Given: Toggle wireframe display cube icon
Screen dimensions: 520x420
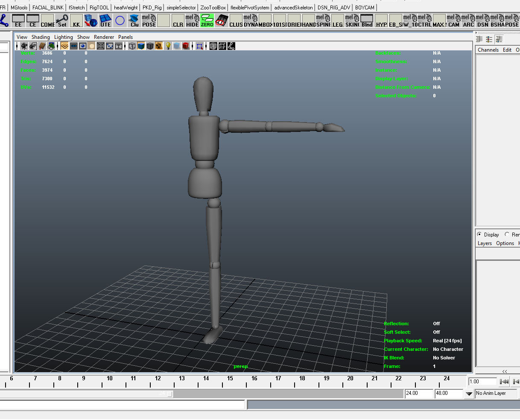Looking at the screenshot, I should pos(132,46).
